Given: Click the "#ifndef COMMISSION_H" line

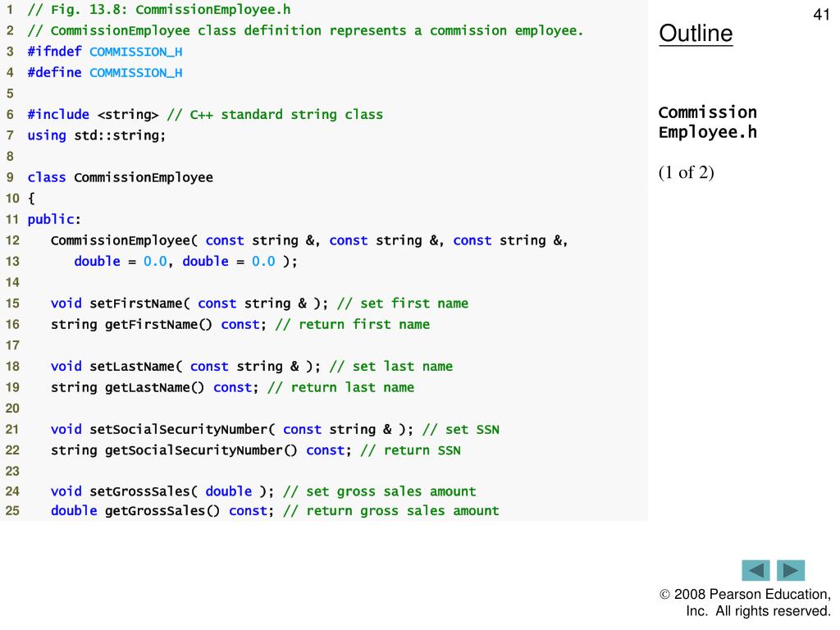Looking at the screenshot, I should (105, 52).
